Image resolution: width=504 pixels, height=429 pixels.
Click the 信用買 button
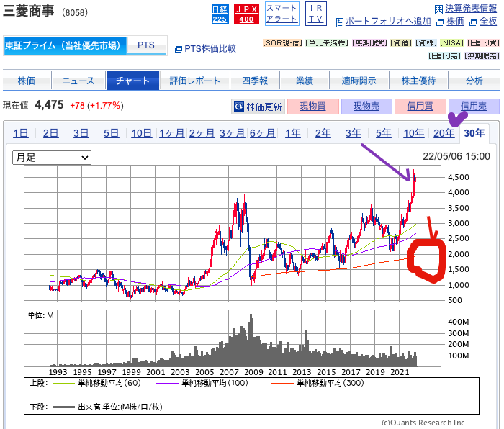(x=420, y=107)
